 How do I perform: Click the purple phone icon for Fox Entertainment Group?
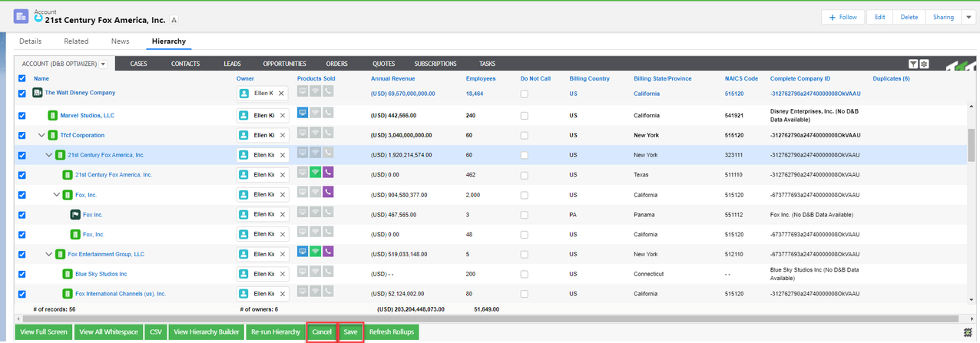(x=329, y=251)
